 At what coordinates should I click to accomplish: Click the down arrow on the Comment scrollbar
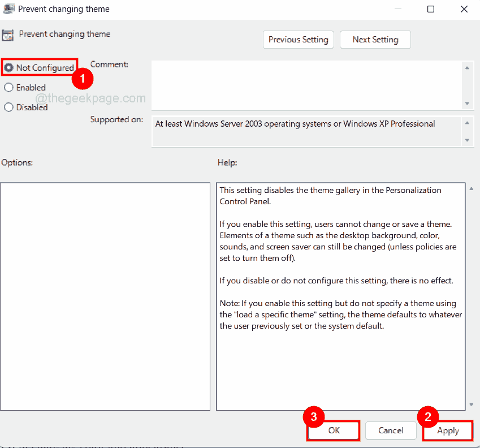468,102
